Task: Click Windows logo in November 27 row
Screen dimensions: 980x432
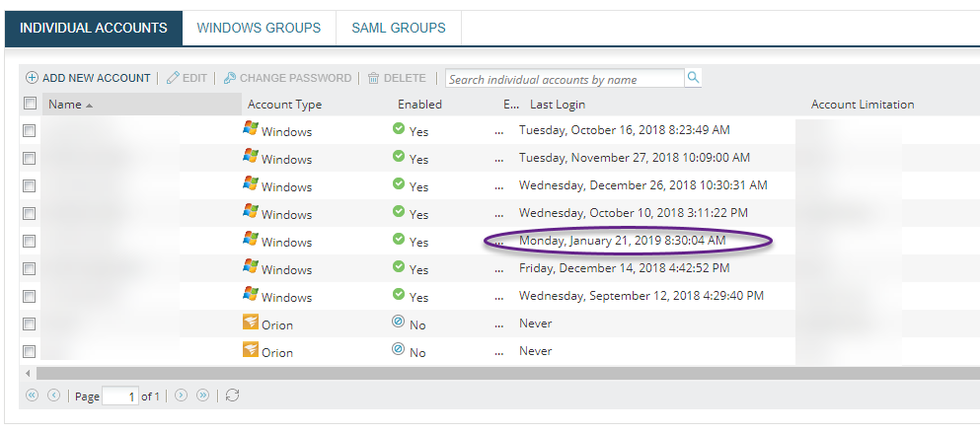Action: click(x=250, y=156)
